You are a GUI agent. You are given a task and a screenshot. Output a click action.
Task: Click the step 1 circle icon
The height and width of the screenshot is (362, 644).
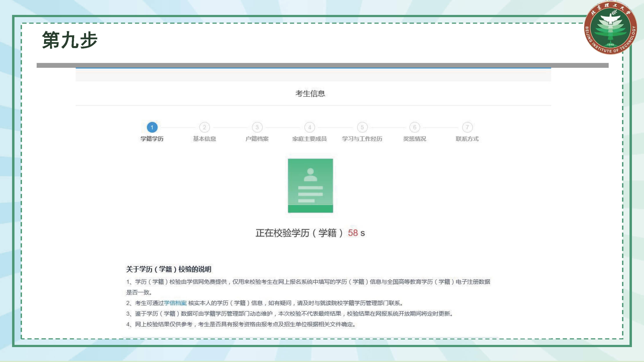(x=152, y=127)
